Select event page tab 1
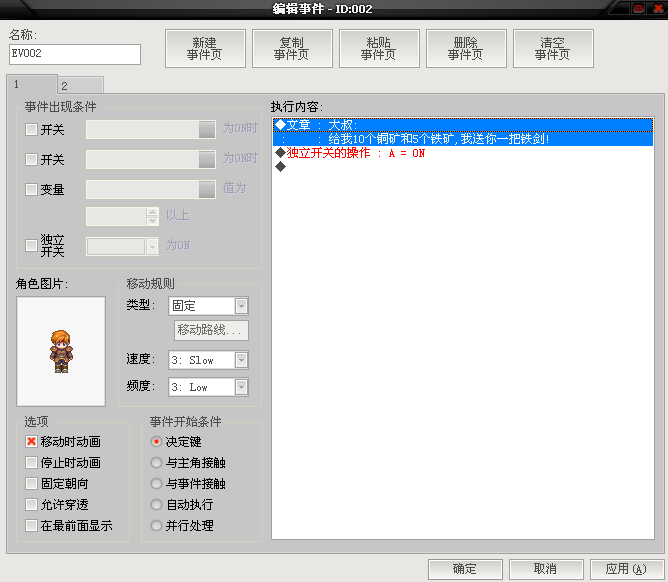This screenshot has height=582, width=668. [x=32, y=84]
